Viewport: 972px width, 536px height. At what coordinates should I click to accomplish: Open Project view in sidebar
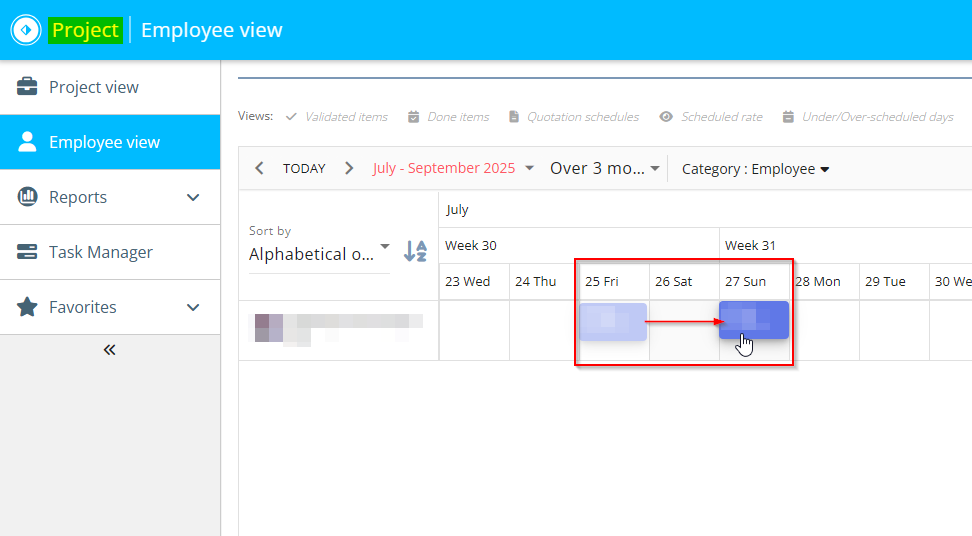point(94,87)
